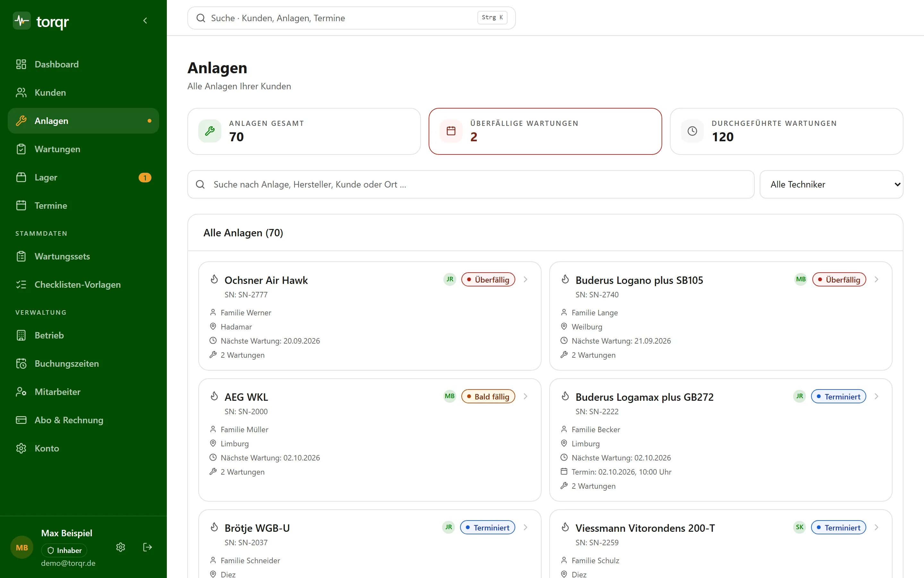Expand Ochsner Air Hawk via its chevron

526,279
